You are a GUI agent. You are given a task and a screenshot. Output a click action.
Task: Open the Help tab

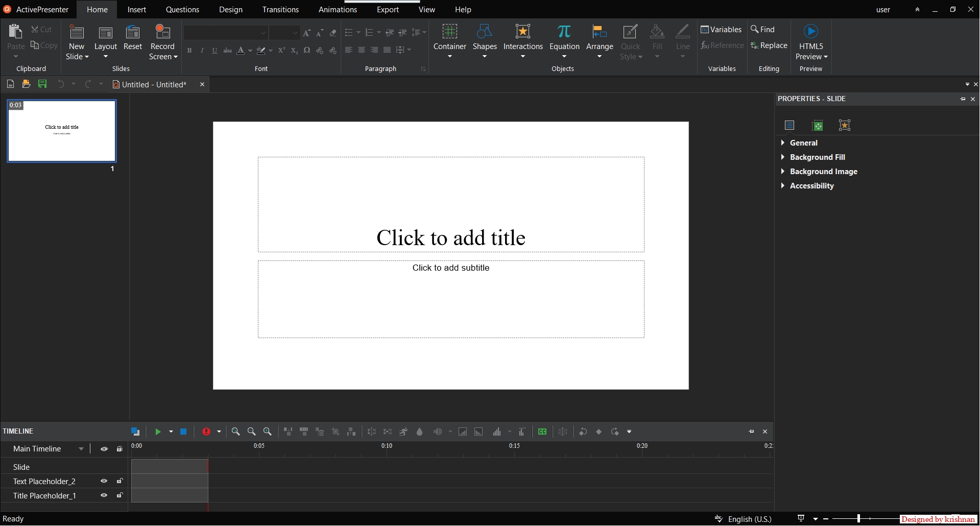pyautogui.click(x=463, y=10)
